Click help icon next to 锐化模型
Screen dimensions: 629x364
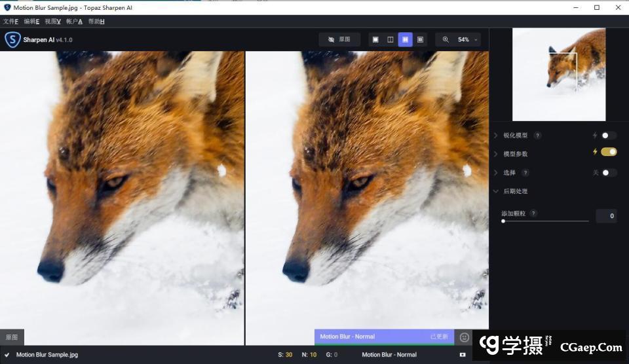(x=537, y=136)
